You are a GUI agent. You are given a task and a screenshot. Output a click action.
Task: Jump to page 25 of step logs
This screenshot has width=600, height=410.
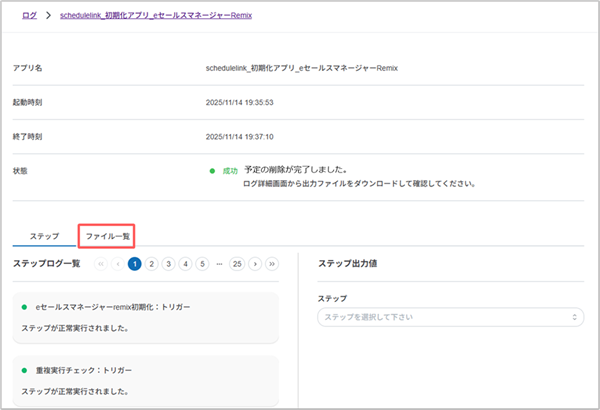pyautogui.click(x=237, y=264)
